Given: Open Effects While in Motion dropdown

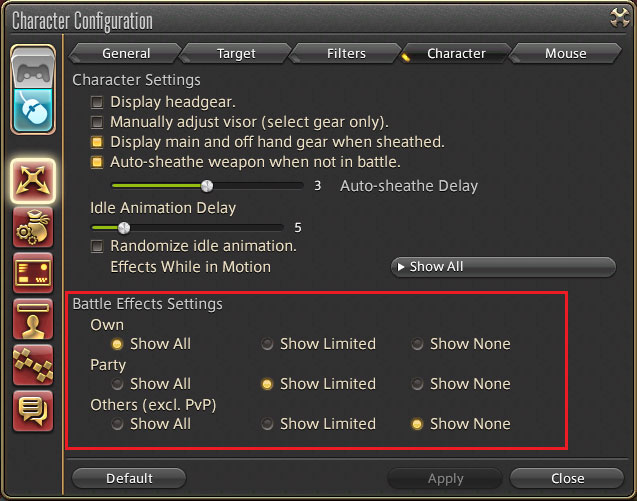Looking at the screenshot, I should coord(503,267).
